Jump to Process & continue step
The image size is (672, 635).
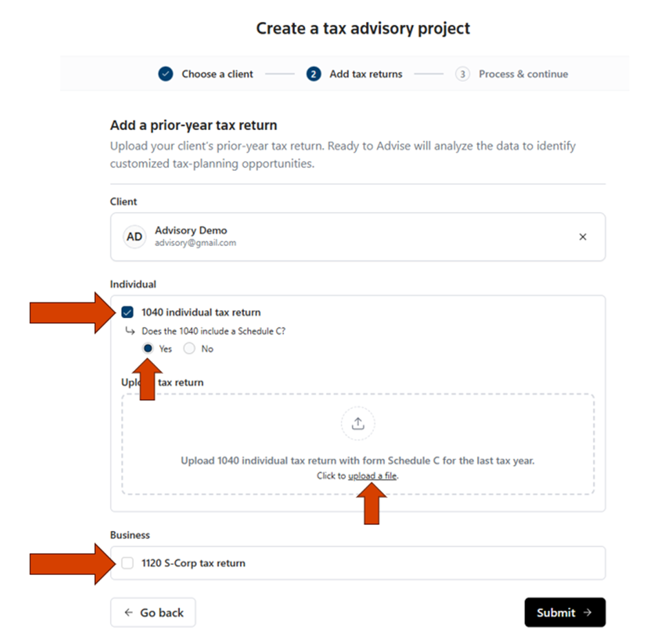(x=523, y=74)
